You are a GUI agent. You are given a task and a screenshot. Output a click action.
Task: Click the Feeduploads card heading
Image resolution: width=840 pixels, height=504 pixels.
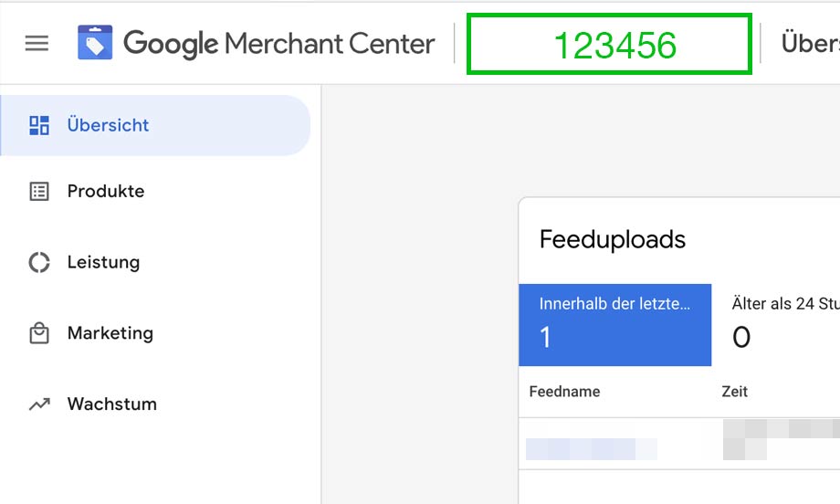click(612, 240)
